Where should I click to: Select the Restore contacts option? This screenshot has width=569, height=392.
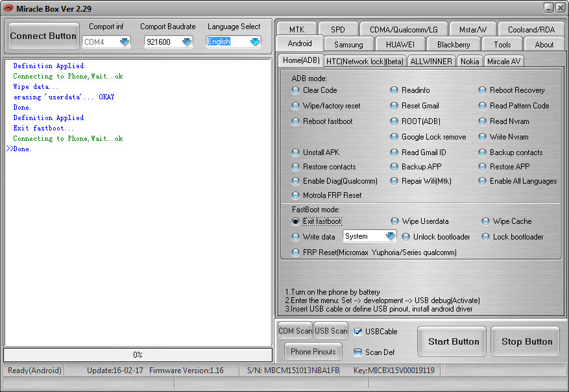[324, 167]
